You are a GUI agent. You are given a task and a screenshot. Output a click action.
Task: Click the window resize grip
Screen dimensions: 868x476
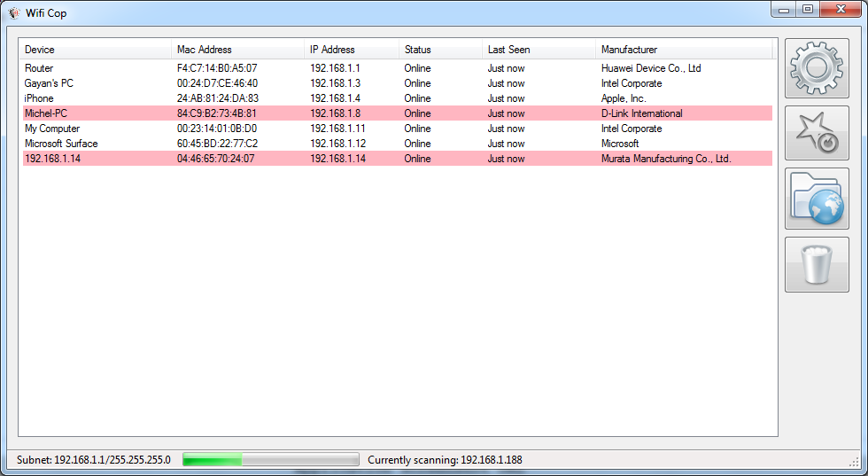click(854, 462)
